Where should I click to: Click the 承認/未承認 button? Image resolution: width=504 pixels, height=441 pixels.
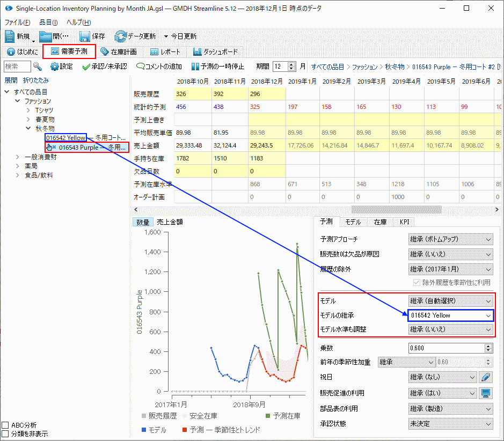105,67
